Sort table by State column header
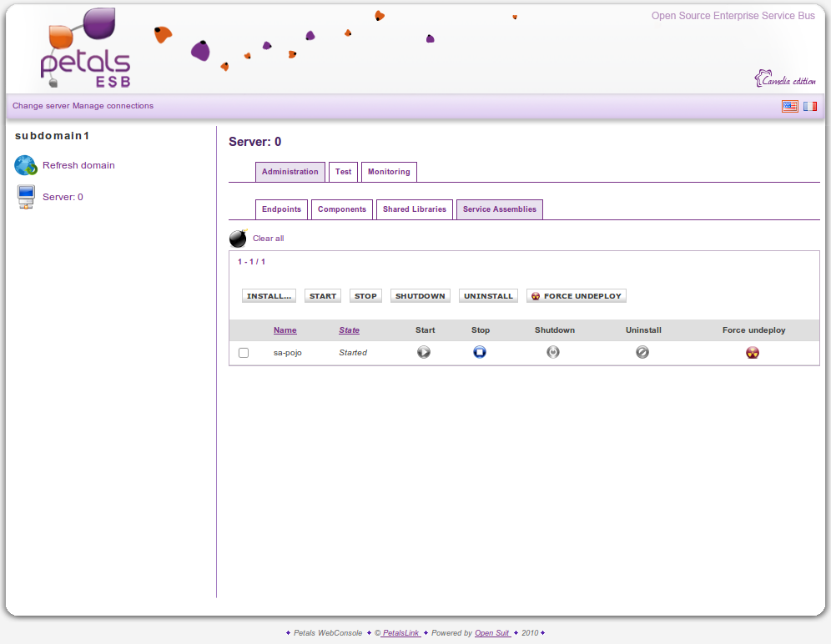The image size is (831, 644). [349, 330]
